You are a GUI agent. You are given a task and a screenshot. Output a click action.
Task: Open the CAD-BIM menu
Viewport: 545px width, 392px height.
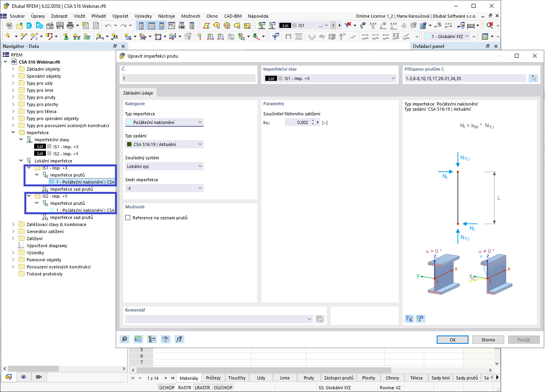click(x=233, y=16)
